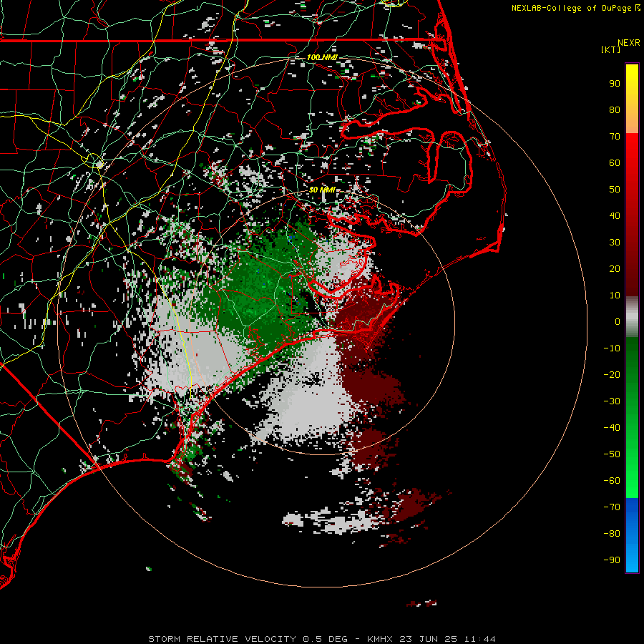Image resolution: width=644 pixels, height=644 pixels.
Task: Click the [KT] units label
Action: (x=610, y=49)
